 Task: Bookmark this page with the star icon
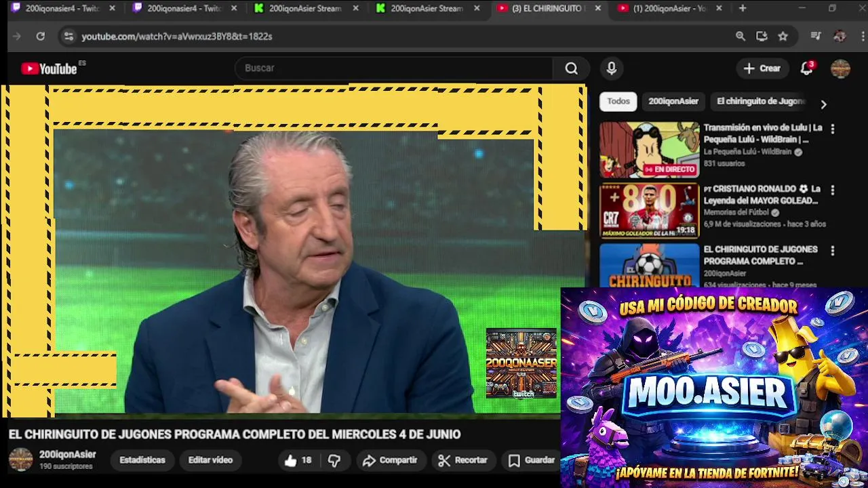[783, 37]
